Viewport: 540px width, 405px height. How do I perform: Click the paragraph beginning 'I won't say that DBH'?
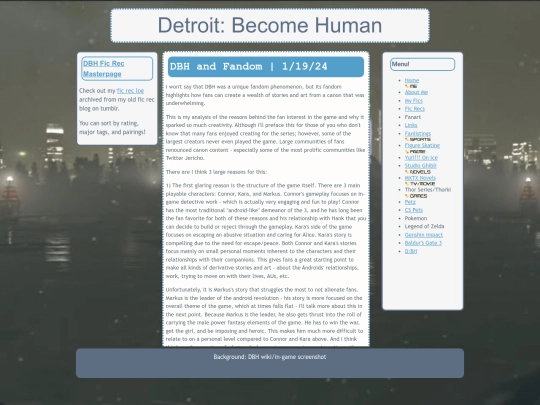pos(265,95)
